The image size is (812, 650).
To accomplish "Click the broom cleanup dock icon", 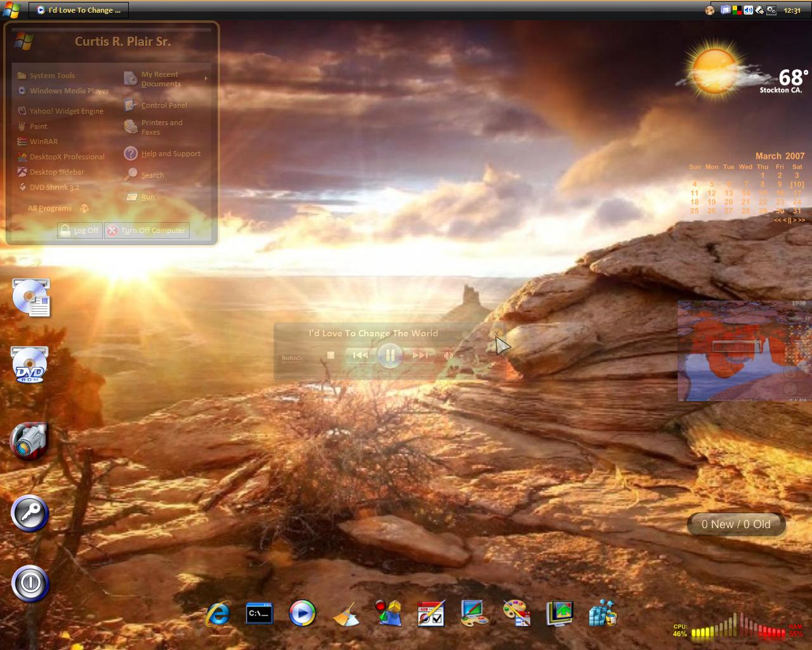I will pyautogui.click(x=346, y=614).
